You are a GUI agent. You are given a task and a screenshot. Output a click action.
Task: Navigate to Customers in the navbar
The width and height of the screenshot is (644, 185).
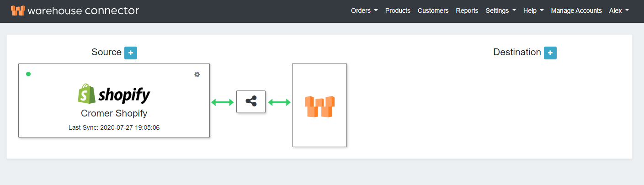[x=433, y=11]
